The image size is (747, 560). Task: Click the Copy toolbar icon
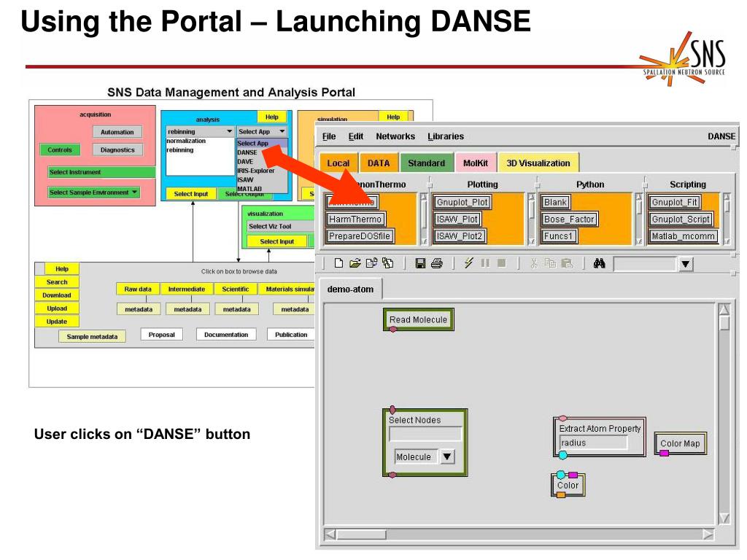[550, 263]
